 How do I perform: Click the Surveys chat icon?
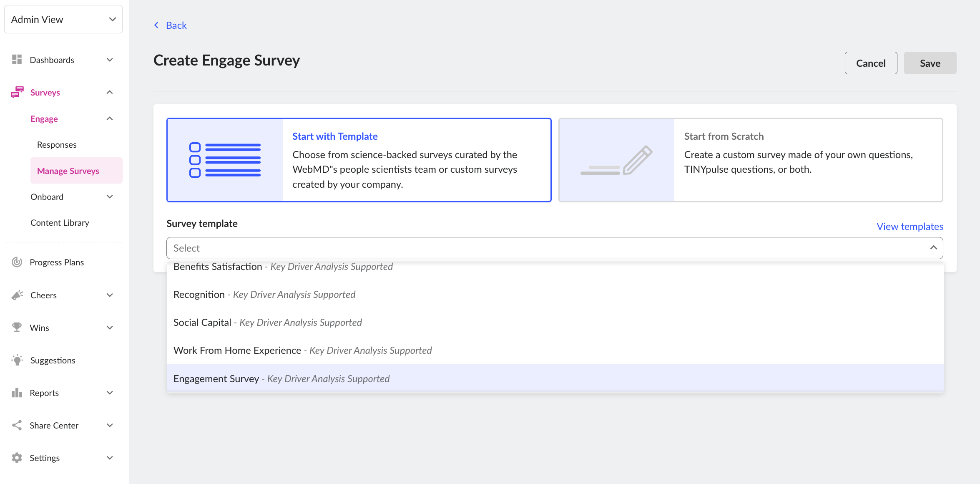17,92
